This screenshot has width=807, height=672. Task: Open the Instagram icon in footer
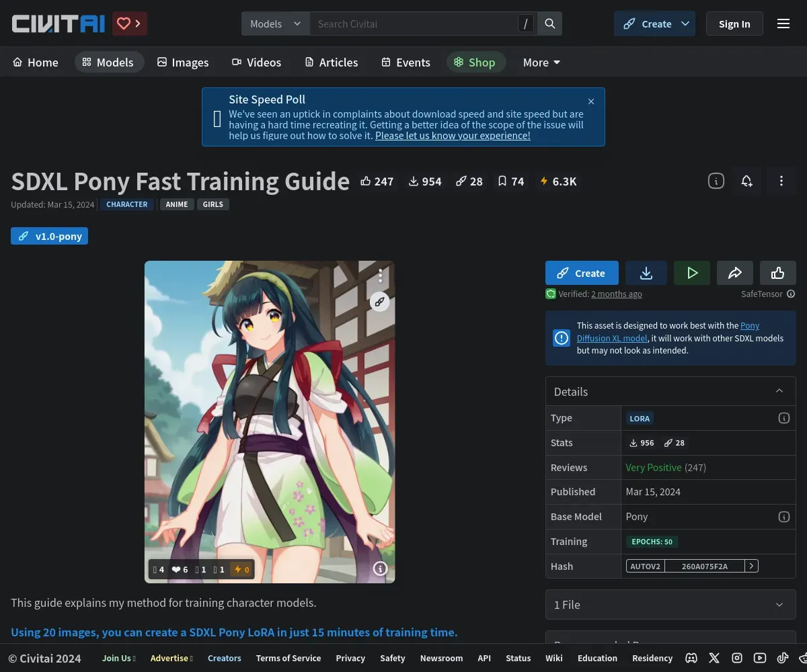[x=737, y=658]
